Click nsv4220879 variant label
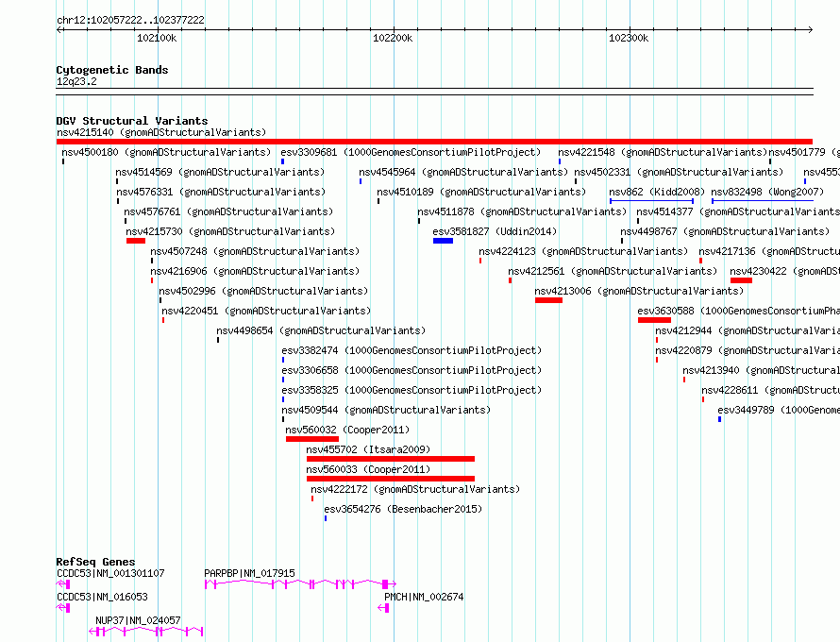This screenshot has height=642, width=840. (x=748, y=350)
